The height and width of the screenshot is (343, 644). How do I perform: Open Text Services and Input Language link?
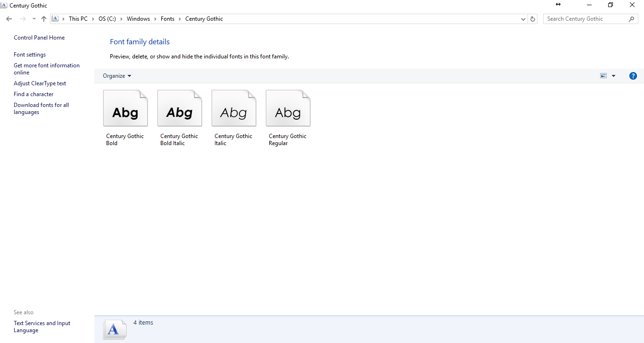pos(42,327)
